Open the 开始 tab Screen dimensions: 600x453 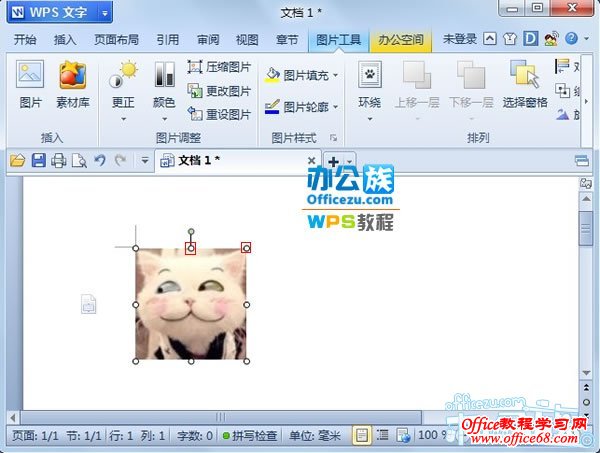coord(24,39)
